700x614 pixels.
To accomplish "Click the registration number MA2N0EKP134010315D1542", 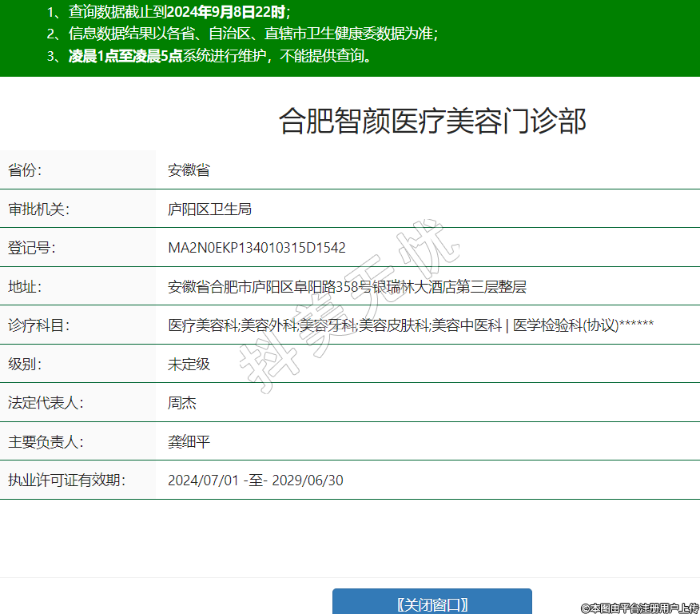I will (x=257, y=248).
